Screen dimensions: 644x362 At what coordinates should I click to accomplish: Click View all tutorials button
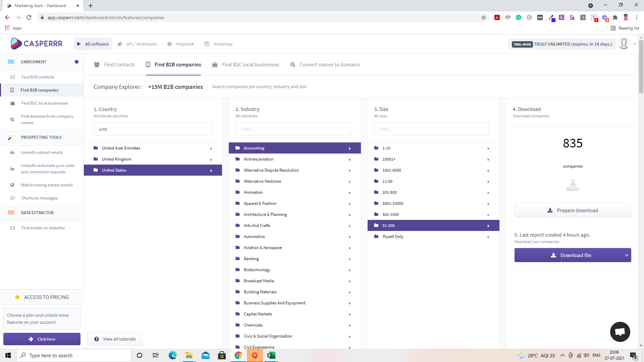click(x=115, y=339)
